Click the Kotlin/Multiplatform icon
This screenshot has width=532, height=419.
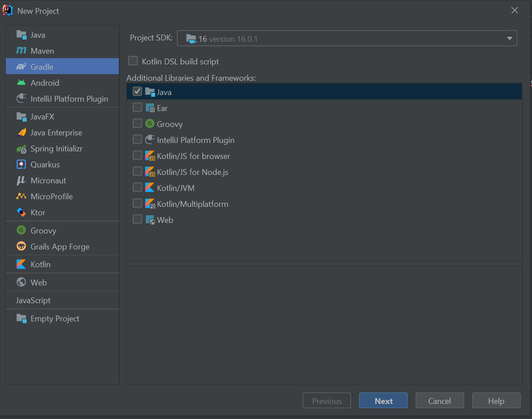150,204
